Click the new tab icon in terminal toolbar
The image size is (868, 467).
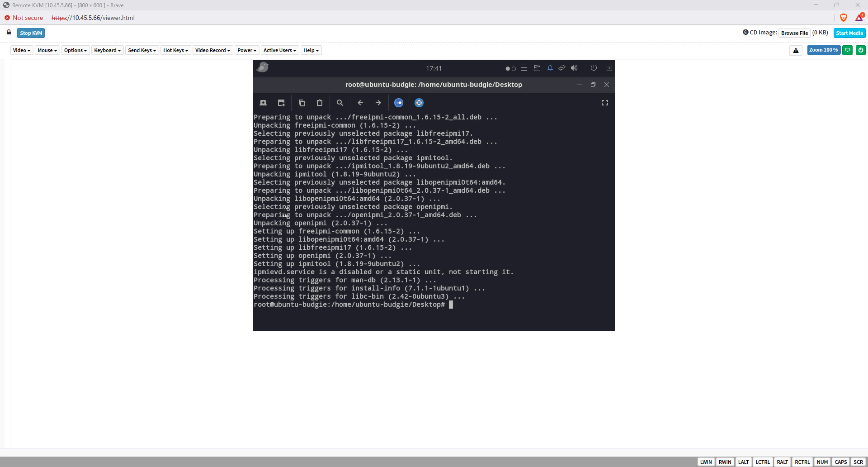coord(263,103)
